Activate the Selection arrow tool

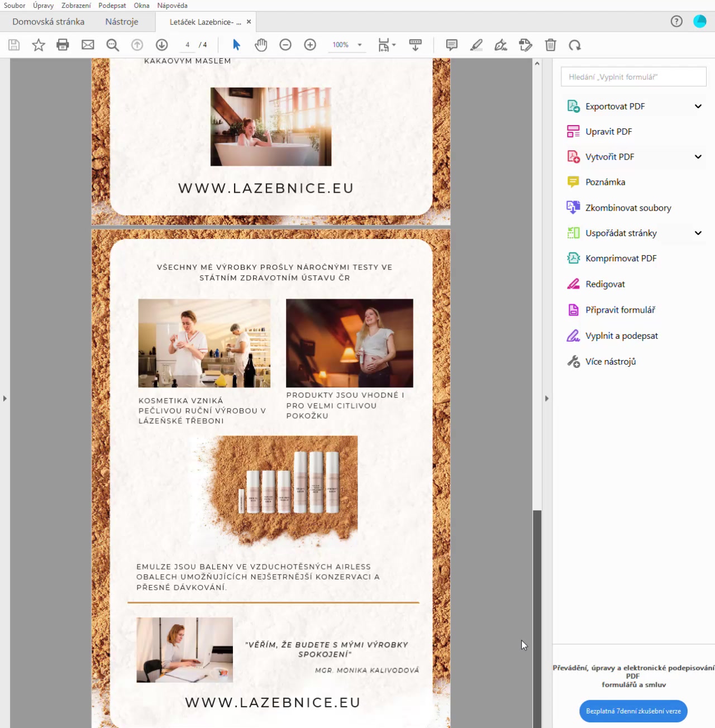click(236, 45)
